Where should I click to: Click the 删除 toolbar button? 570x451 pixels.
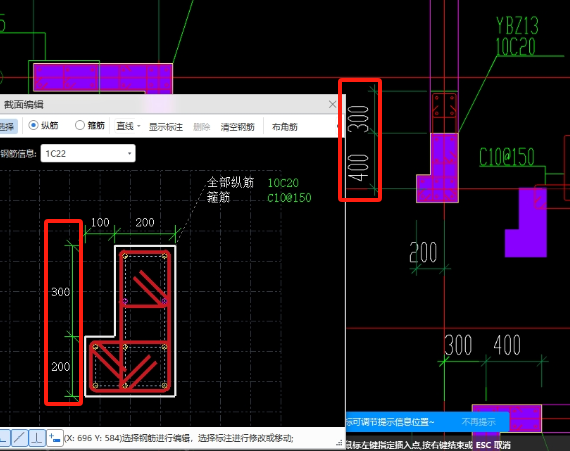pos(201,127)
